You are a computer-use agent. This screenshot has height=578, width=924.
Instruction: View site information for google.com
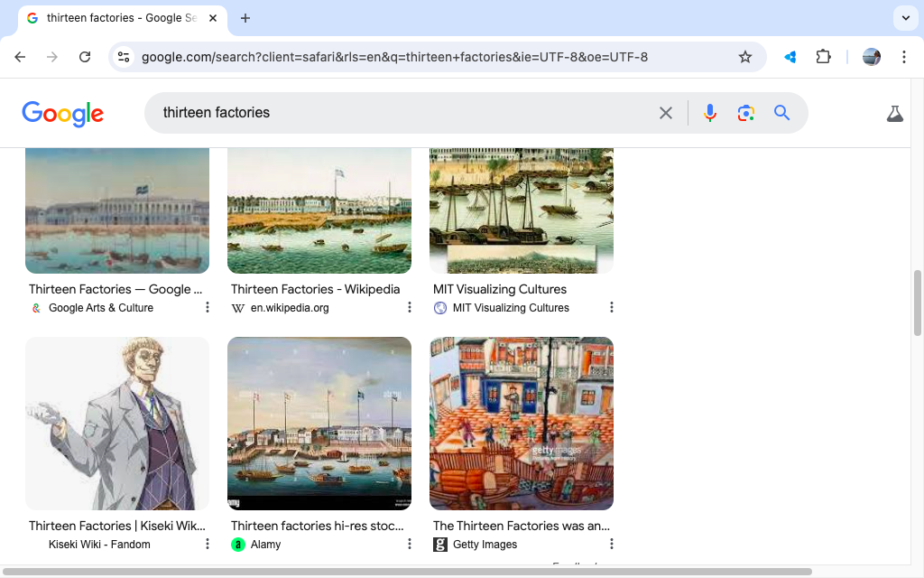point(124,57)
